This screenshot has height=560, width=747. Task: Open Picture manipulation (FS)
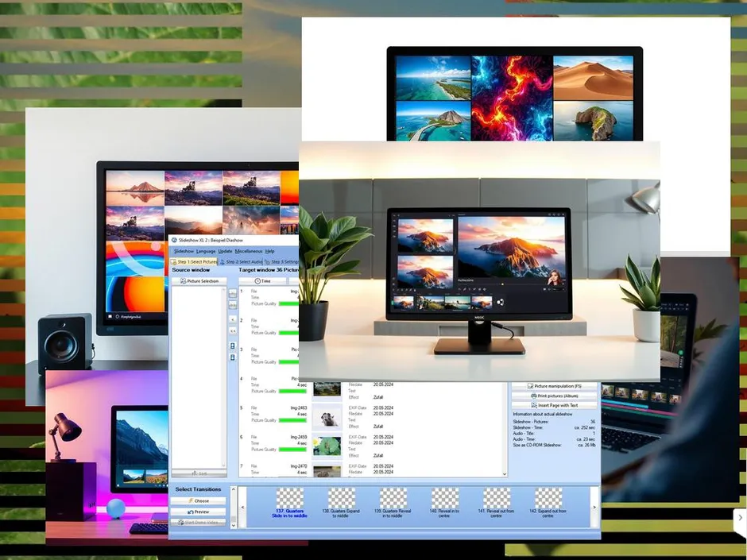click(x=554, y=386)
